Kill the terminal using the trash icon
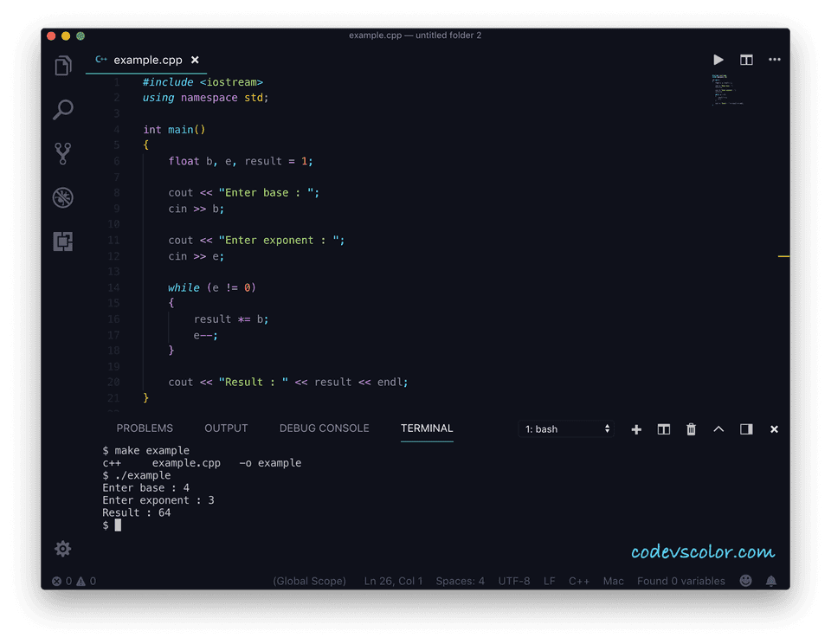The width and height of the screenshot is (831, 644). (691, 428)
